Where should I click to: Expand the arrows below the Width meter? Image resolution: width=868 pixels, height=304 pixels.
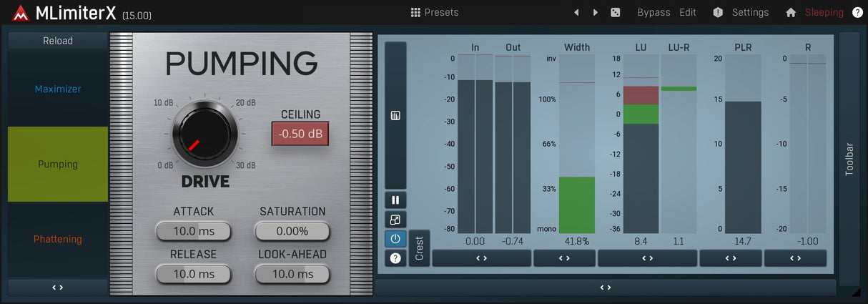point(564,258)
